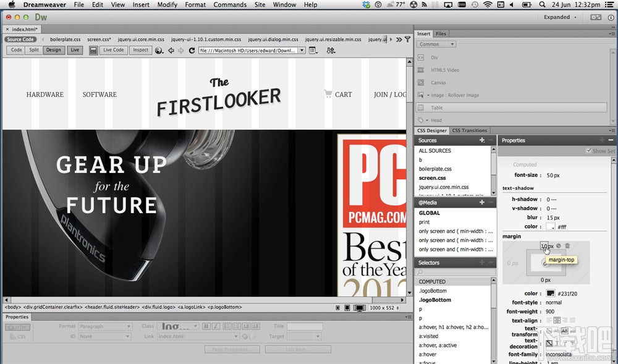The height and width of the screenshot is (364, 618).
Task: Open the Expanded workspace switcher dropdown
Action: coord(558,17)
